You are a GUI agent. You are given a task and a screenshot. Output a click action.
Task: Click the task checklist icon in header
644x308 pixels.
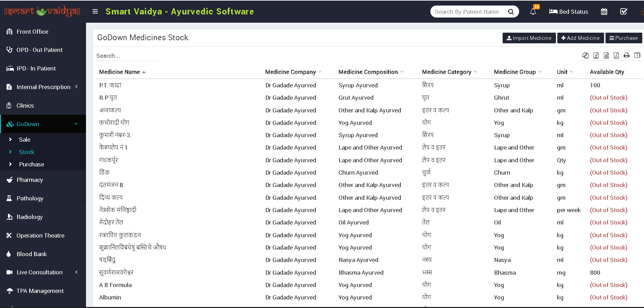click(x=623, y=12)
